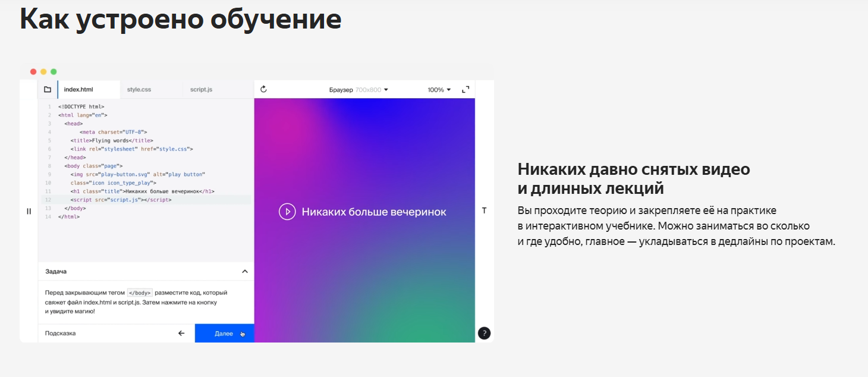The image size is (868, 377).
Task: Toggle fullscreen preview expand icon
Action: (466, 90)
